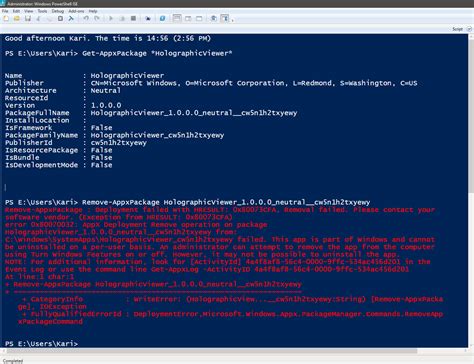Image resolution: width=474 pixels, height=364 pixels.
Task: Click the Version value '1.0.0.0'
Action: pos(106,105)
